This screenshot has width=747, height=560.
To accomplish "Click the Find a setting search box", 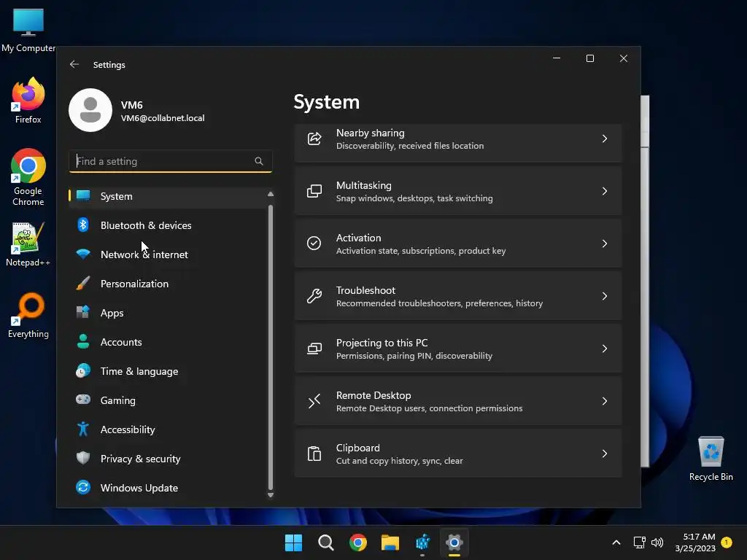I will 171,161.
